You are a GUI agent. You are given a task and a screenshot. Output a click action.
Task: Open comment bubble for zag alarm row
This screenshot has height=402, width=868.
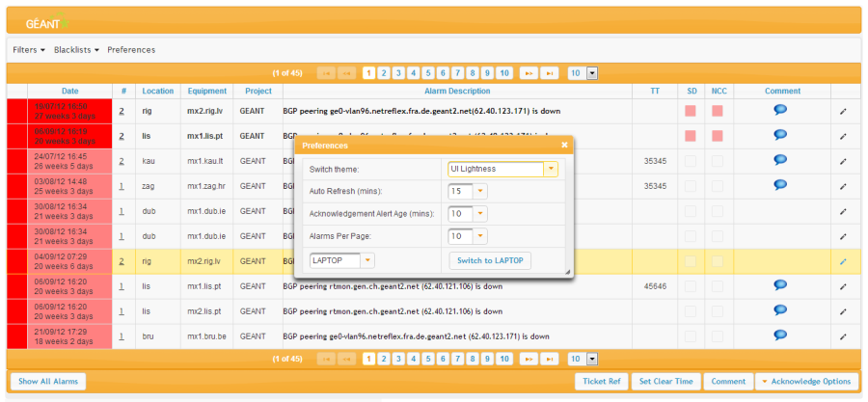(780, 185)
